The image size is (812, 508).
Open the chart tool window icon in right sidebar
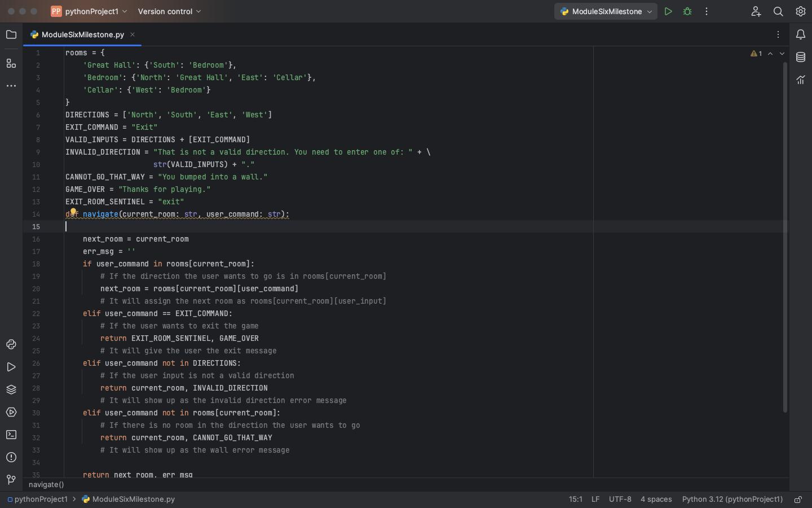click(x=801, y=80)
